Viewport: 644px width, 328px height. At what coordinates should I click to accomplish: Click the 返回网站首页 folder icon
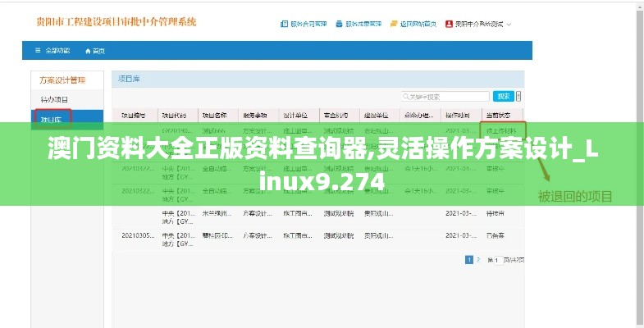point(393,25)
